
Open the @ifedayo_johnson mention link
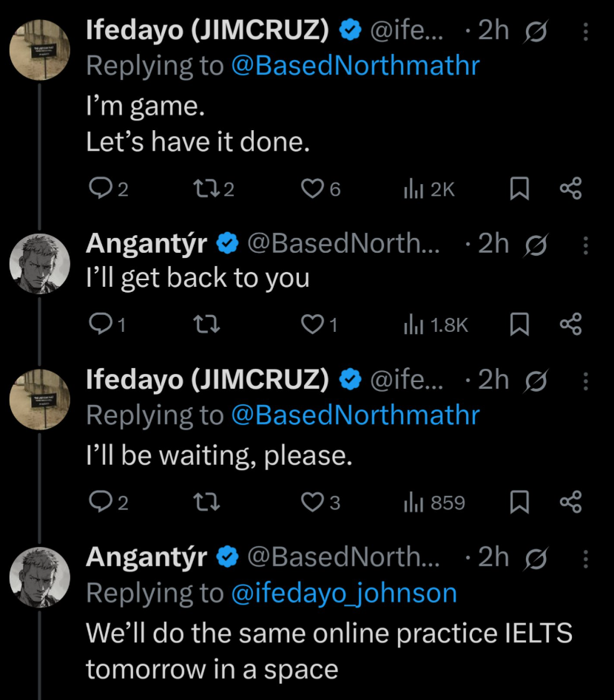[344, 593]
